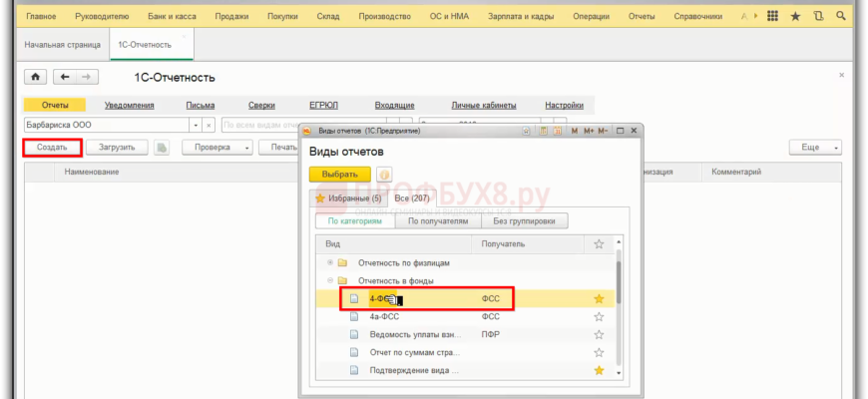868x399 pixels.
Task: Open organization Барбариска ООО dropdown arrow
Action: 196,125
